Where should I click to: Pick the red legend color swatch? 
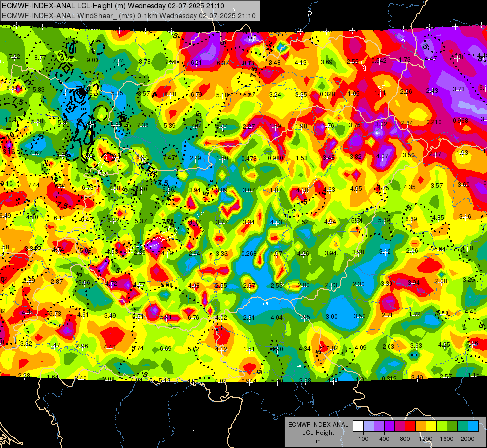pyautogui.click(x=410, y=426)
